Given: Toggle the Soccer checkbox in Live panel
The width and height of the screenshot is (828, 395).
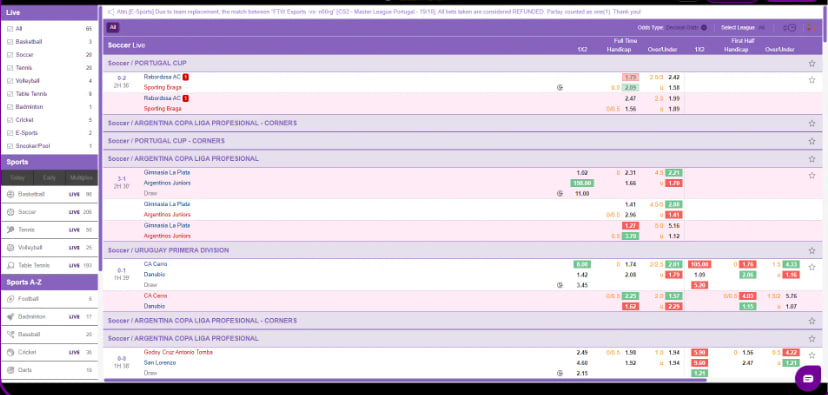Looking at the screenshot, I should [10, 55].
